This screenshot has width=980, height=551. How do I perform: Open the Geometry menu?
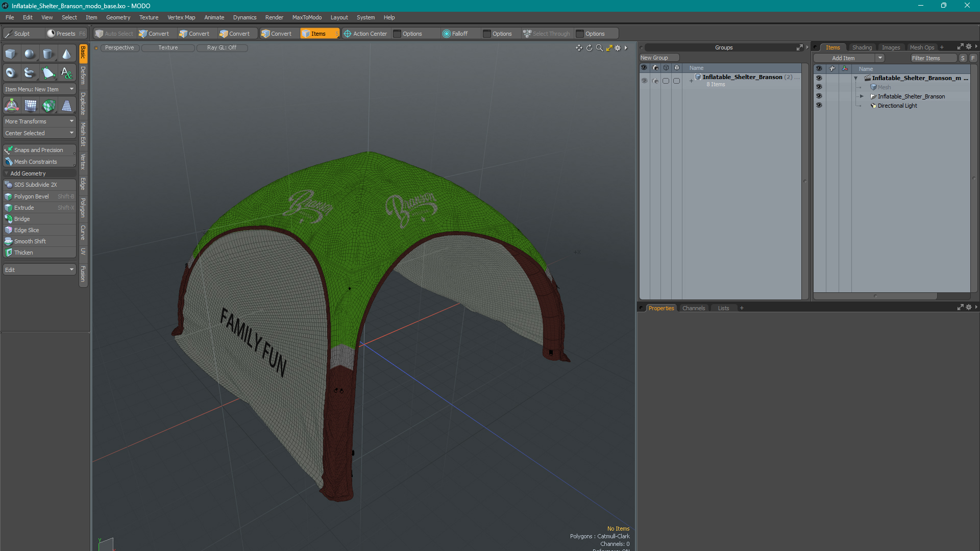pyautogui.click(x=118, y=17)
